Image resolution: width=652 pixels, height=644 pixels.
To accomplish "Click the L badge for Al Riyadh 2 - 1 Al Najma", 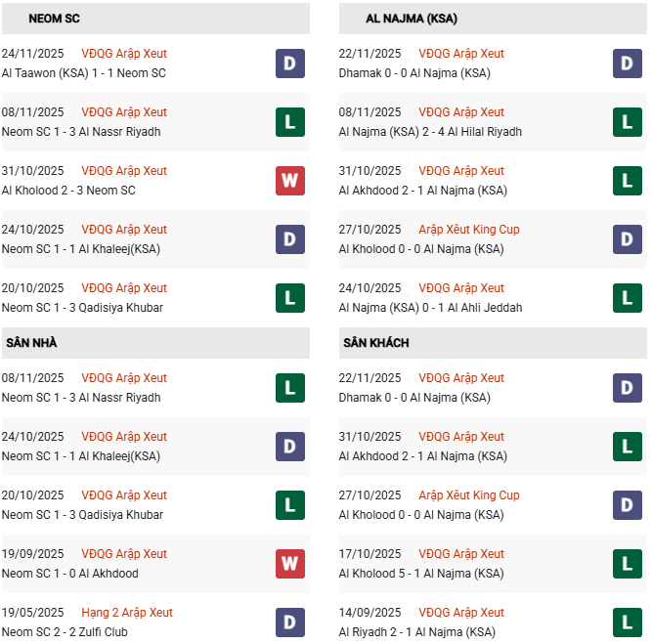I will point(627,623).
